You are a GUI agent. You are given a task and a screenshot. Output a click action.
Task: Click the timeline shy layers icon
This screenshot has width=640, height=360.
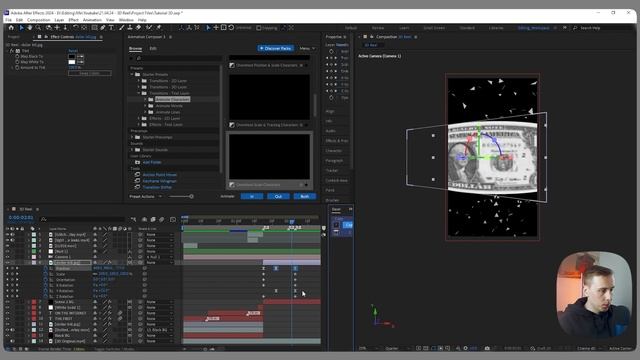pos(144,220)
